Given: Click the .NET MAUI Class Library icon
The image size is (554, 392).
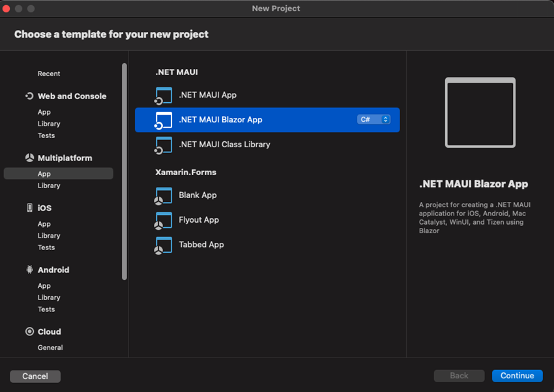Looking at the screenshot, I should point(163,145).
